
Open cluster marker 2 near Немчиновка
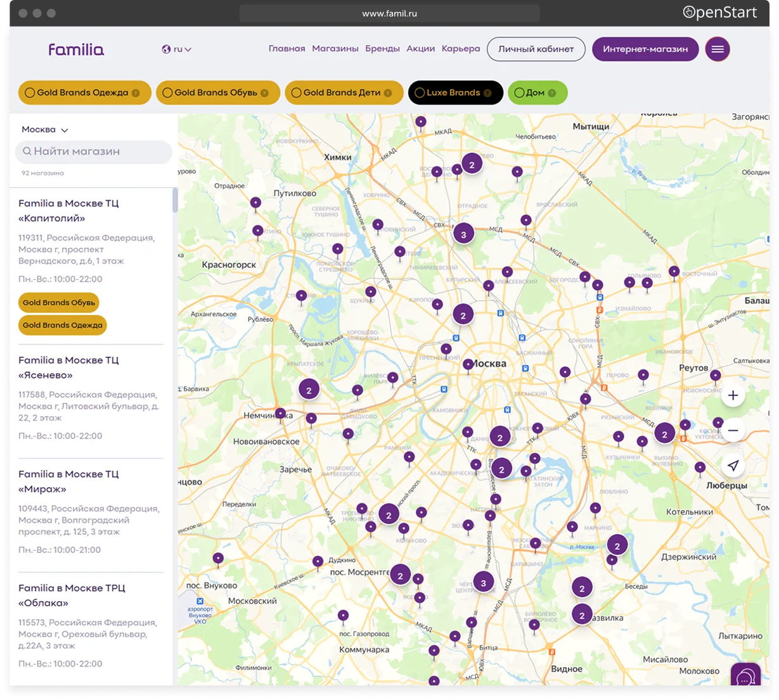309,390
